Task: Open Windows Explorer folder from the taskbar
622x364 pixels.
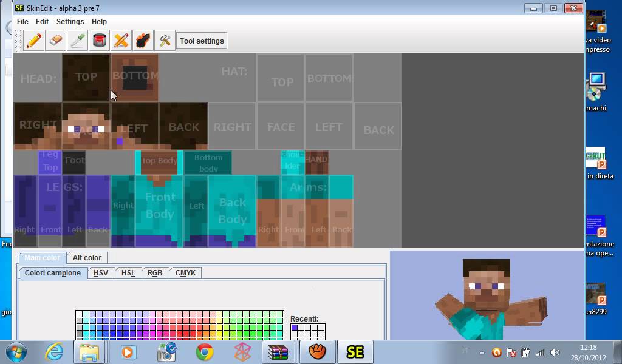Action: (x=89, y=352)
